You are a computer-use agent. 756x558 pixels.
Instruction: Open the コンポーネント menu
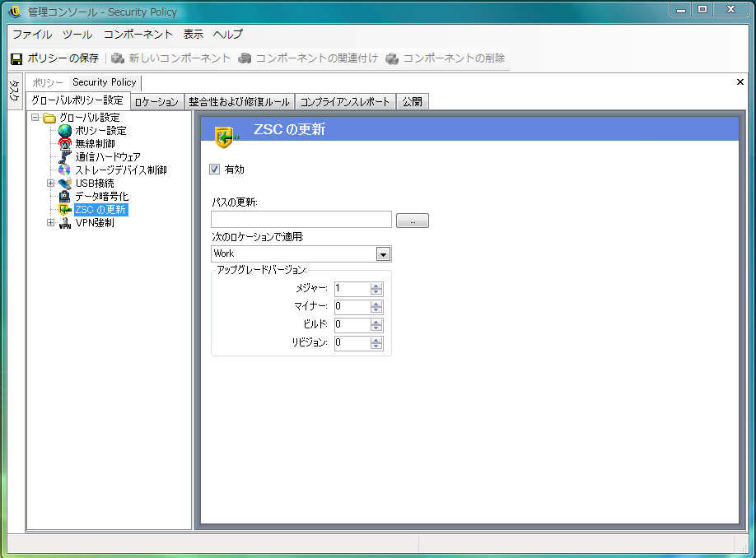[138, 35]
